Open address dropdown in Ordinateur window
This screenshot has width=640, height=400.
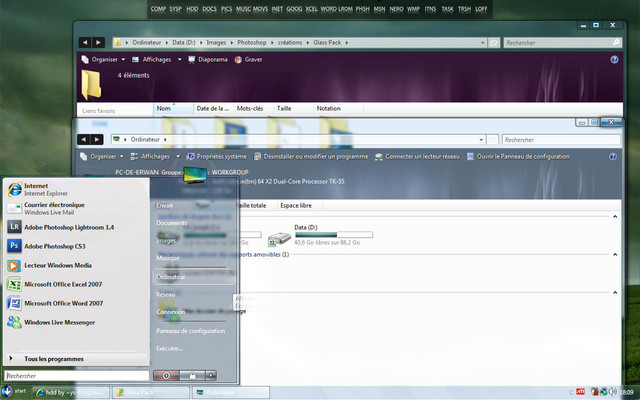(x=481, y=140)
